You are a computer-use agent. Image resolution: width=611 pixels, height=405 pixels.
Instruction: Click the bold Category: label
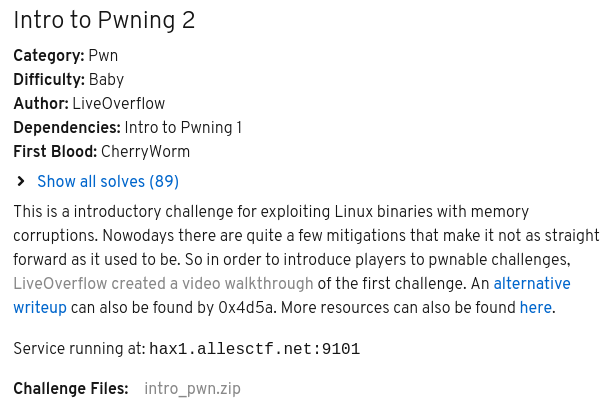click(x=48, y=56)
